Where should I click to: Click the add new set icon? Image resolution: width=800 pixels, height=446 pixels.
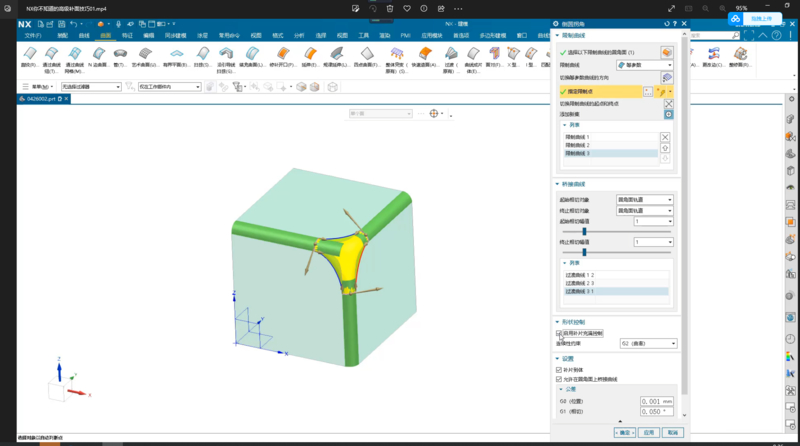point(668,114)
